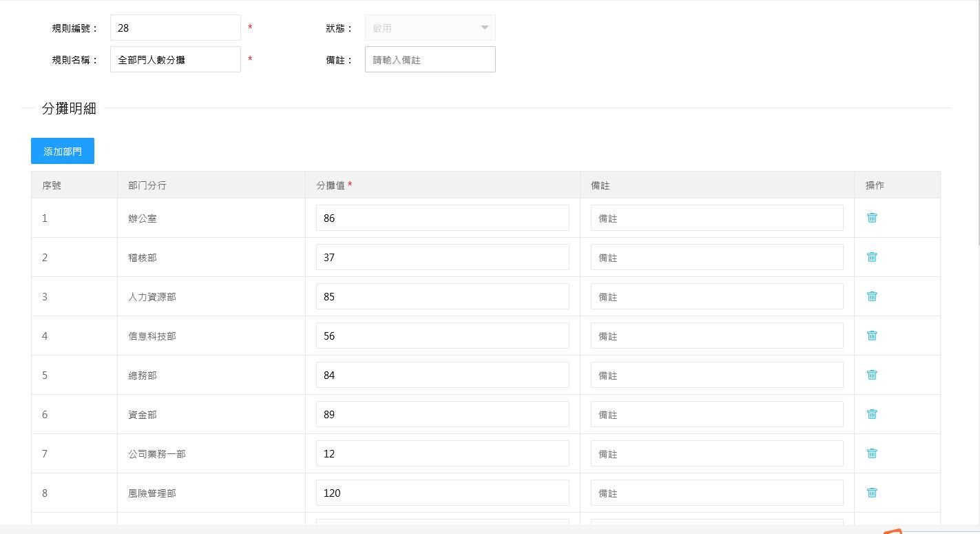Open the 狀態 dropdown showing 啟用
This screenshot has width=980, height=534.
430,28
